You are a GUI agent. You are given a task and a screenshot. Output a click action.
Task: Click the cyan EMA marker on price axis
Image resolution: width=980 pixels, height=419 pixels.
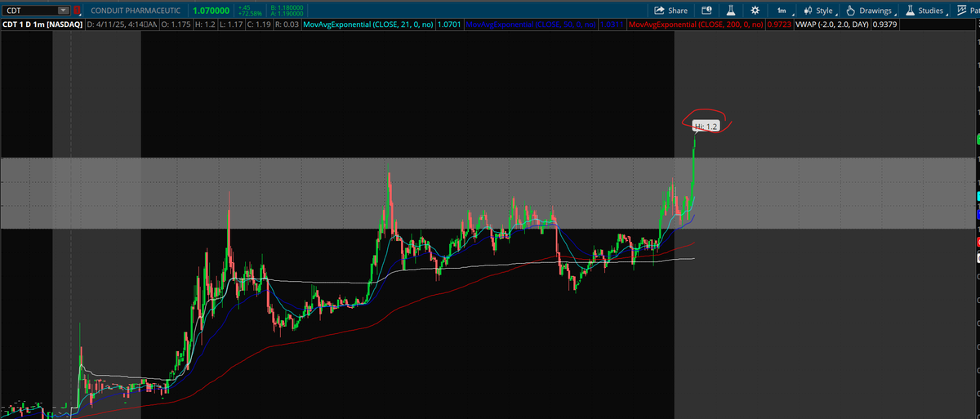(x=978, y=196)
